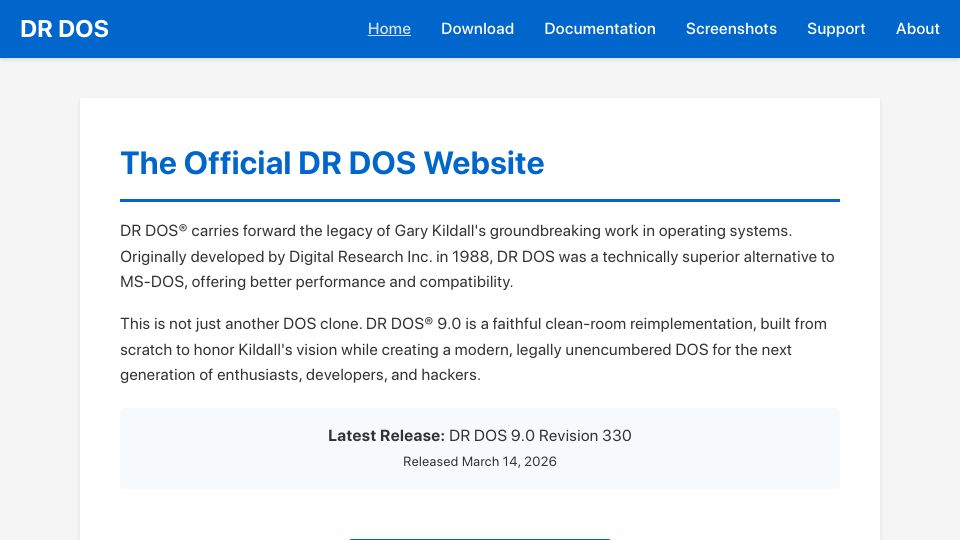Go to the Download page

click(x=478, y=29)
